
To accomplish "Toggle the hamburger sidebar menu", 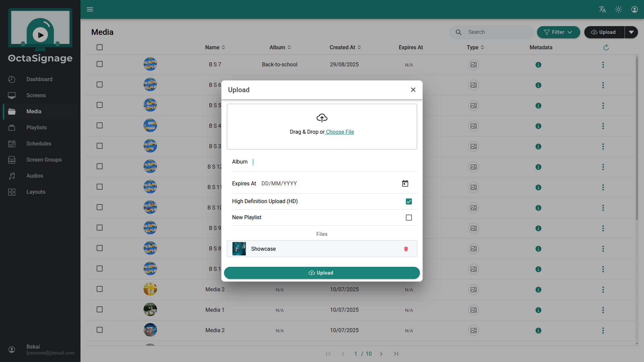I will (90, 9).
